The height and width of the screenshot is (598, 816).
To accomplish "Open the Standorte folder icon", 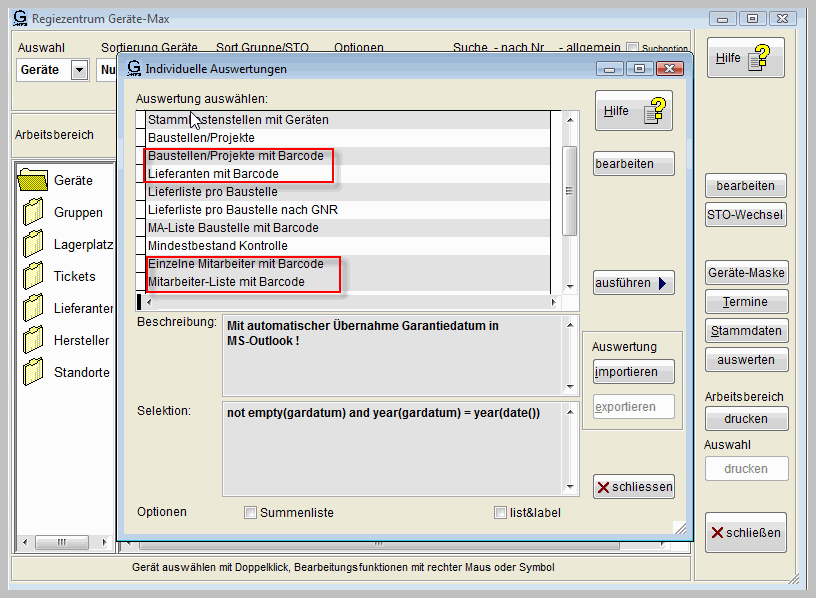I will [x=34, y=372].
